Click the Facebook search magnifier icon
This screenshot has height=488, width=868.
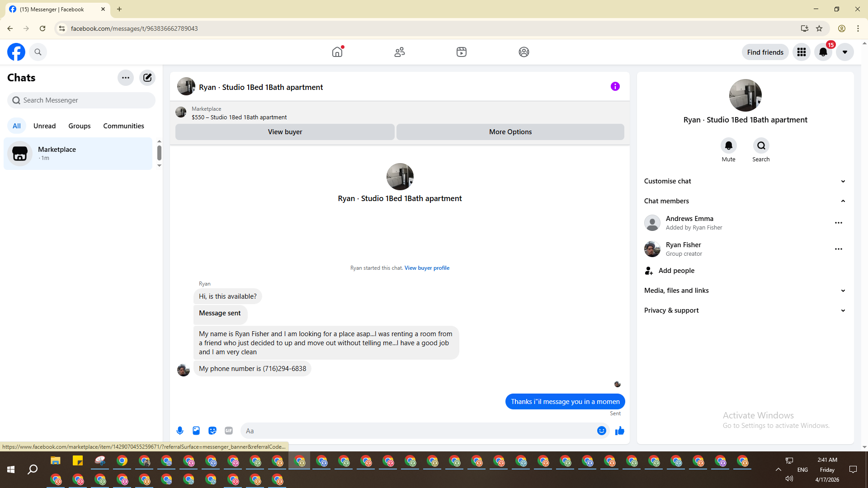38,52
